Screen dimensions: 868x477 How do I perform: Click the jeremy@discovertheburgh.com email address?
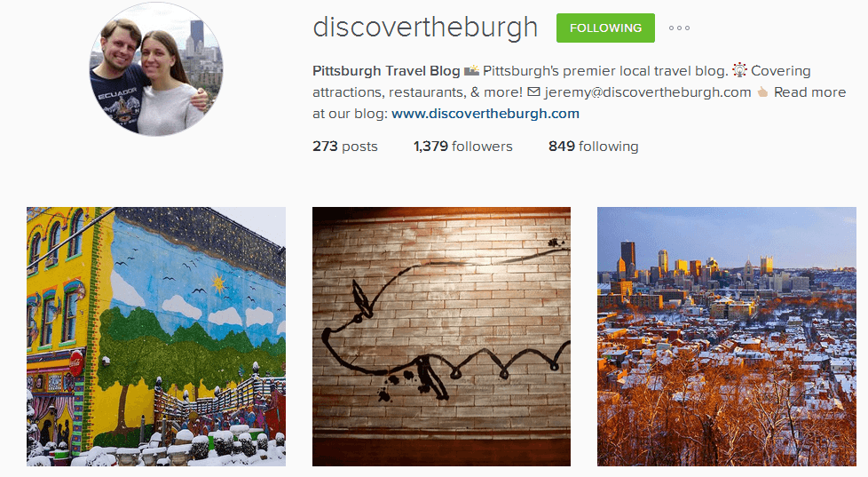(x=648, y=92)
